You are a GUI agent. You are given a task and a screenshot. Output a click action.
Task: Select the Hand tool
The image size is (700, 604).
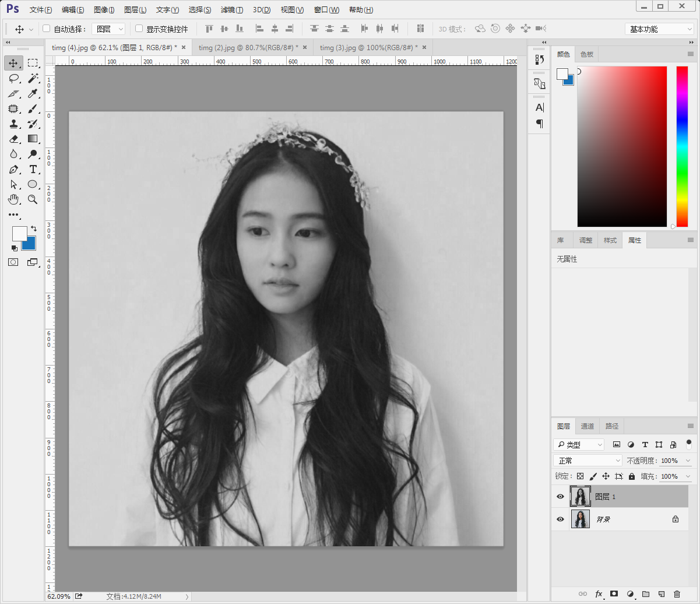pyautogui.click(x=13, y=199)
